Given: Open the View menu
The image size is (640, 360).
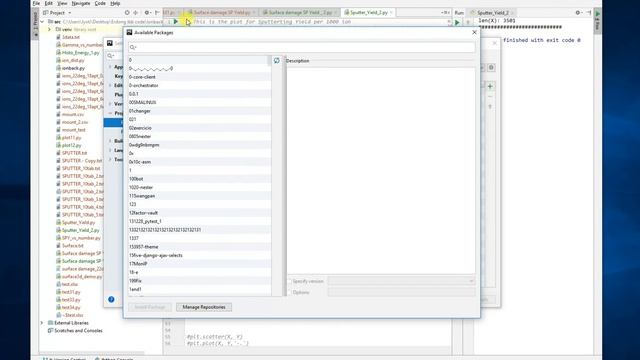Looking at the screenshot, I should coord(62,3).
